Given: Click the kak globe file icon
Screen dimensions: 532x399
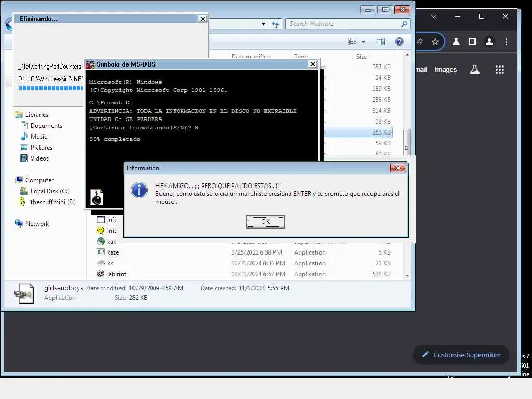Looking at the screenshot, I should (x=100, y=241).
